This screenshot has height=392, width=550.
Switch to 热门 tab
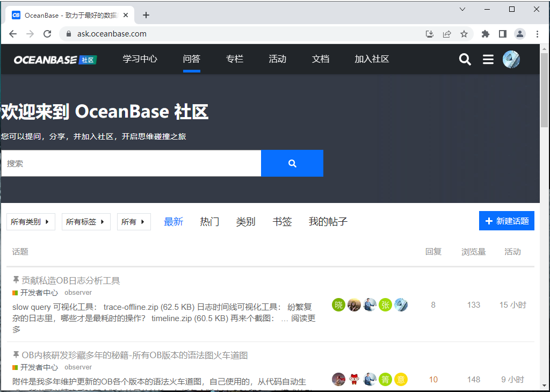point(209,222)
